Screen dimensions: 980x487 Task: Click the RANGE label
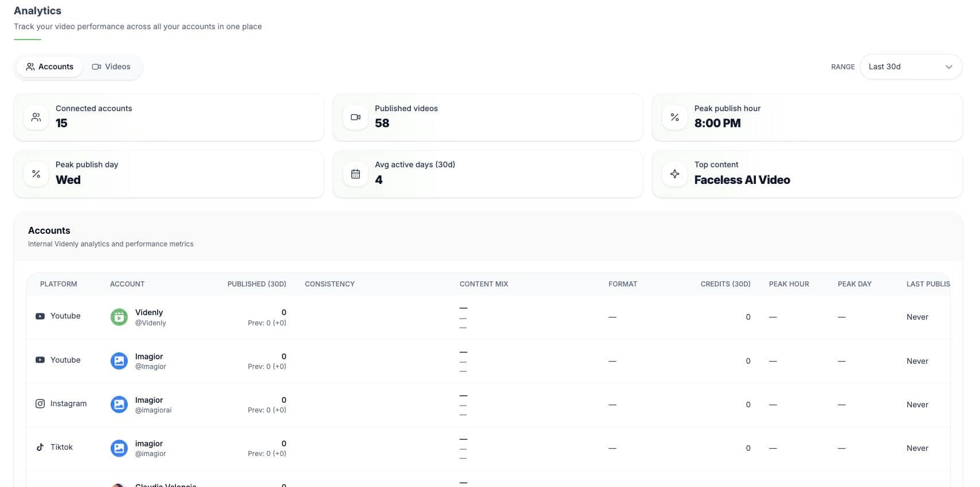[843, 67]
